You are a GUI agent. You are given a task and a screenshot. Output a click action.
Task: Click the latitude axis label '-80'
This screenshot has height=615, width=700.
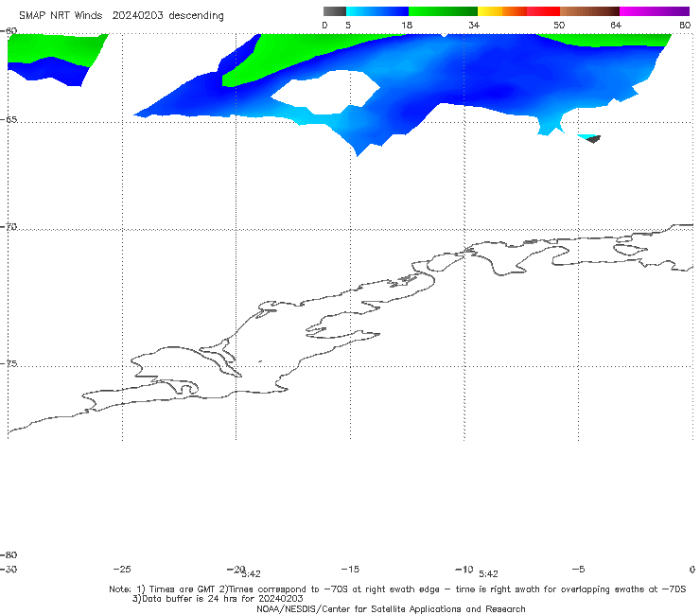pyautogui.click(x=9, y=554)
